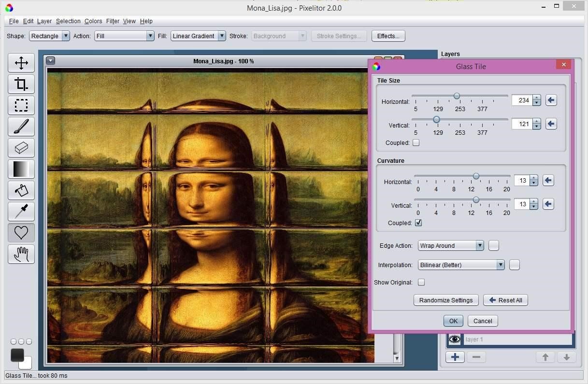Click Tile Size Vertical slider handle
Screen dimensions: 588x384
click(x=436, y=119)
